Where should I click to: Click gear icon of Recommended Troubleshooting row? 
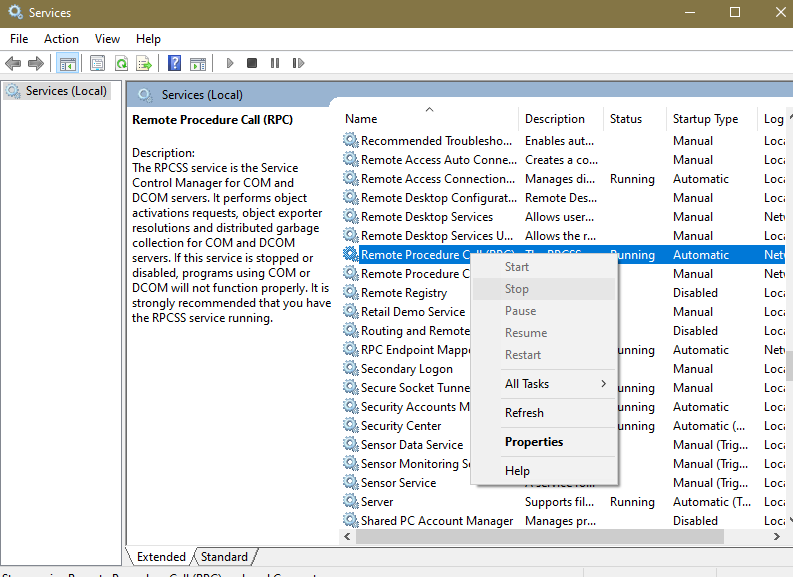350,140
